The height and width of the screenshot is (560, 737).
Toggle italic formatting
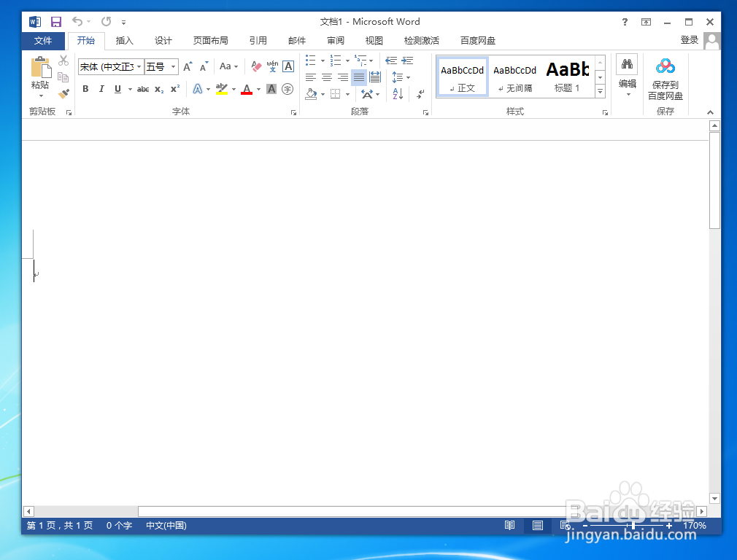click(x=101, y=89)
